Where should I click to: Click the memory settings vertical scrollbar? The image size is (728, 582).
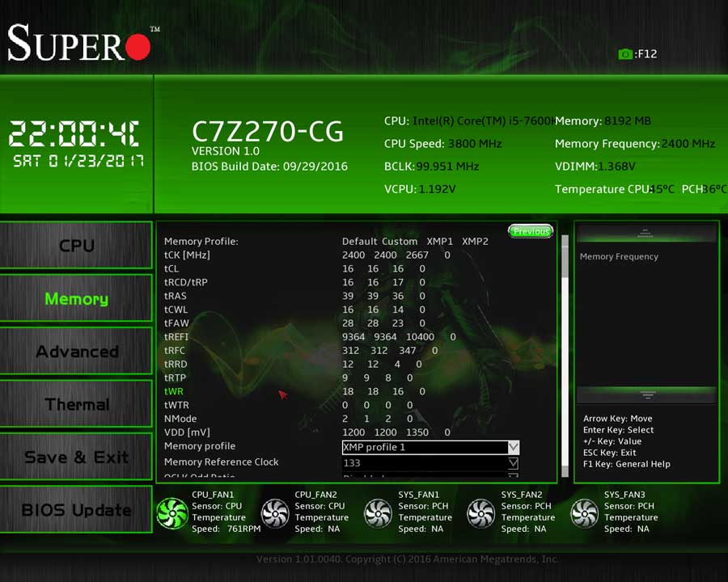click(565, 356)
